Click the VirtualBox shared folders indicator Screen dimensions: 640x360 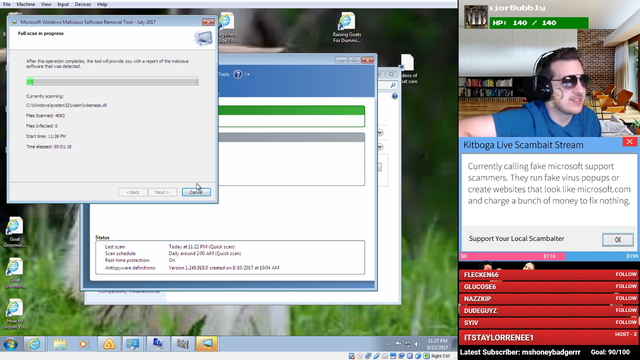pyautogui.click(x=384, y=356)
